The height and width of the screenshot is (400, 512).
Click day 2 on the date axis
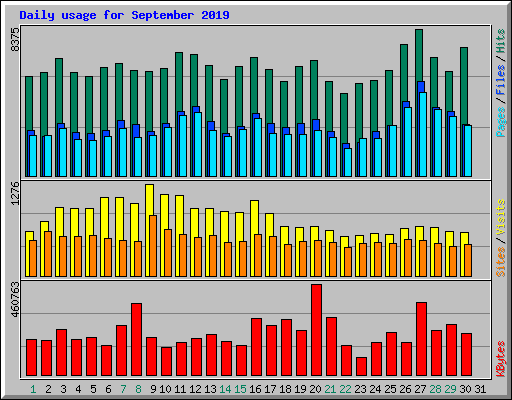click(48, 389)
